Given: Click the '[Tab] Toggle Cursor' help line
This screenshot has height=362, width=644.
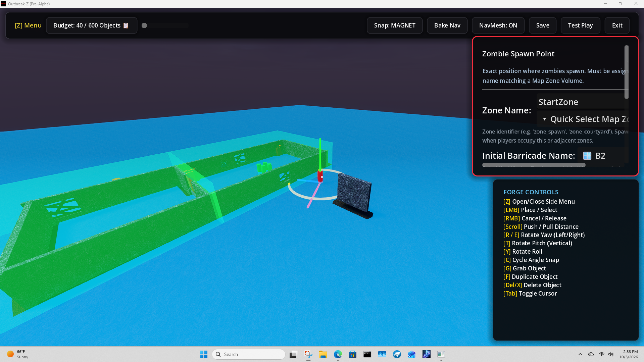Looking at the screenshot, I should tap(530, 293).
